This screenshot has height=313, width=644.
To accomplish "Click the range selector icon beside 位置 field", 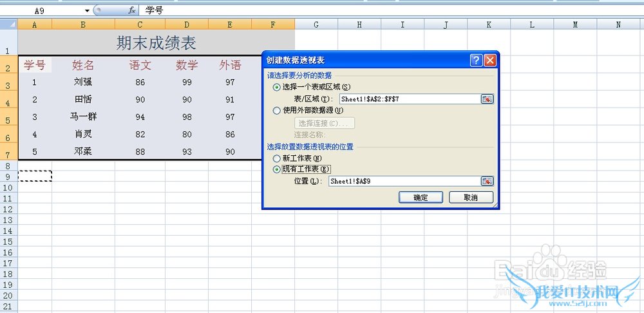I will (x=487, y=181).
